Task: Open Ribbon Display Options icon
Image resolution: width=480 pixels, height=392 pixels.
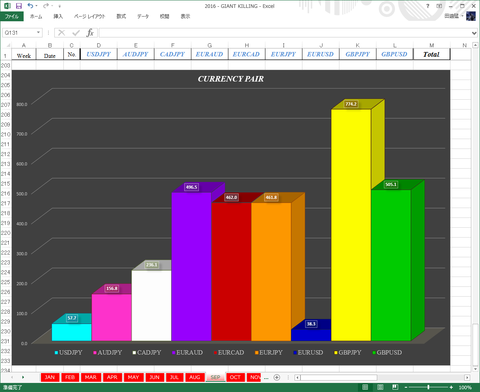Action: coord(439,6)
